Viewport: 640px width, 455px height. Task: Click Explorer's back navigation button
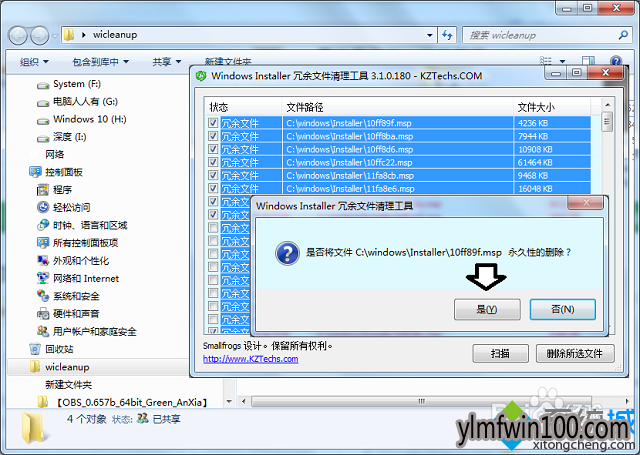[x=18, y=36]
